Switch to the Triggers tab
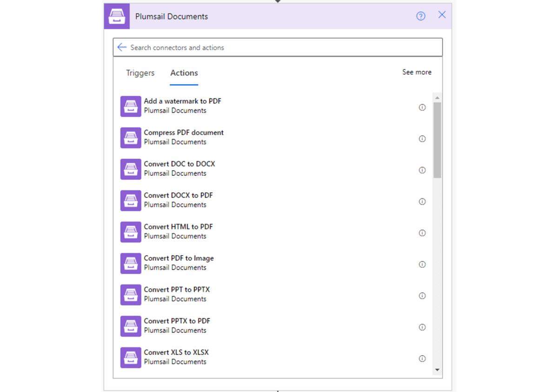The image size is (558, 392). click(x=140, y=73)
